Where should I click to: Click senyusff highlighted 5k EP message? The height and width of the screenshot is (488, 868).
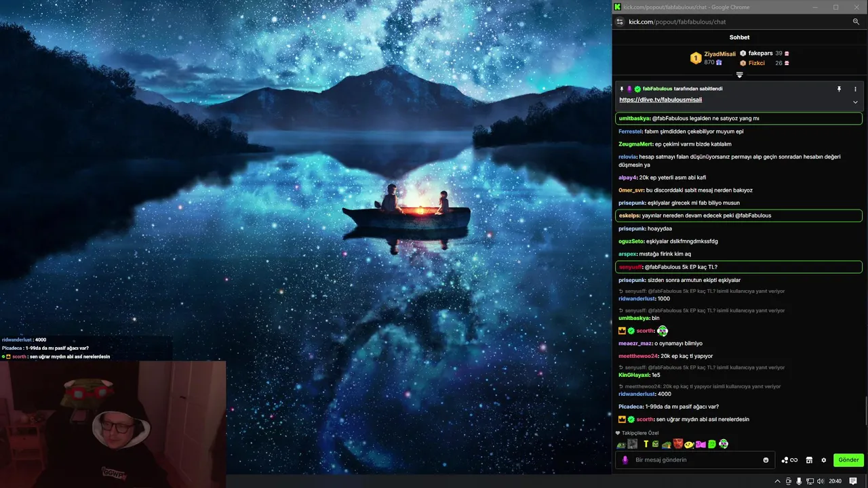738,267
